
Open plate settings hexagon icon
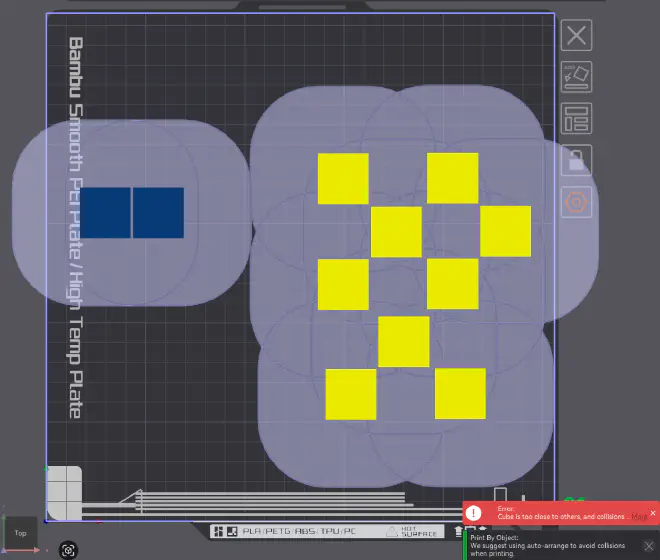click(x=577, y=203)
